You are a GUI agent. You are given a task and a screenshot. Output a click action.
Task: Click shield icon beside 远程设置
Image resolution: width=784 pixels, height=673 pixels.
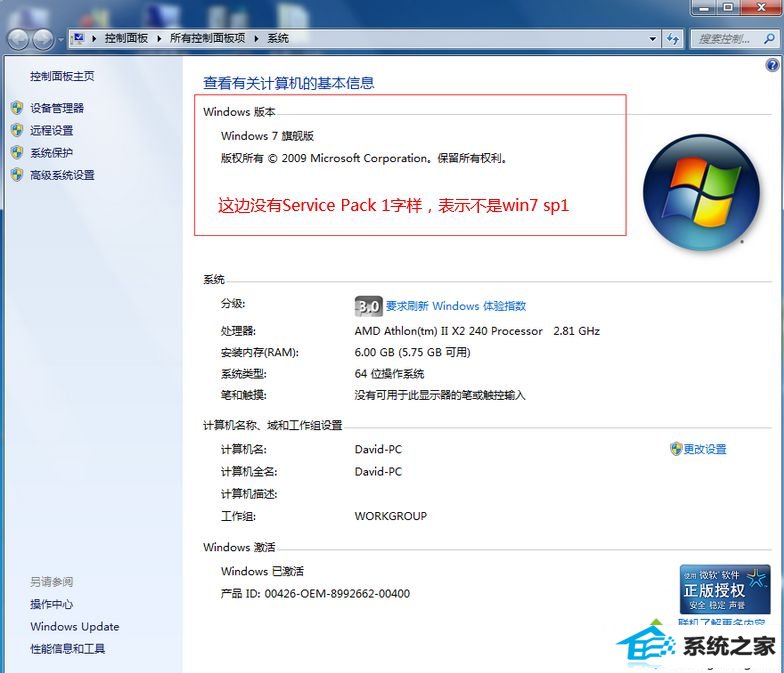coord(18,130)
